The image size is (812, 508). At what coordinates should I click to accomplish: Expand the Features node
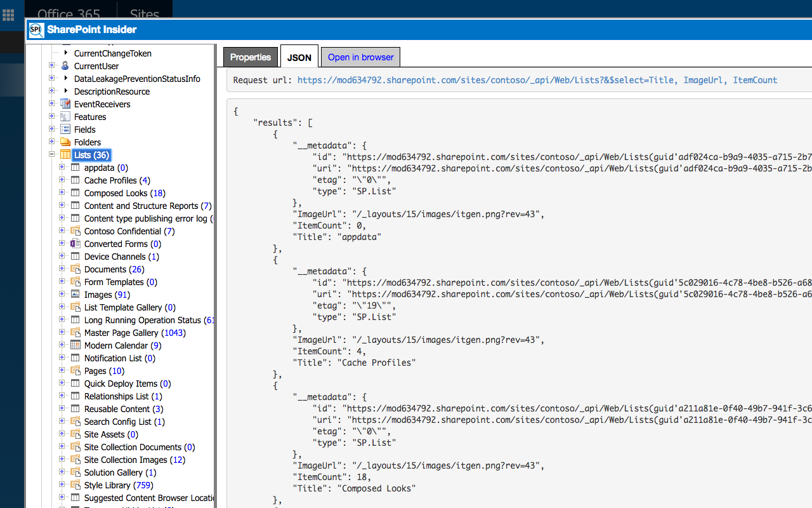52,116
